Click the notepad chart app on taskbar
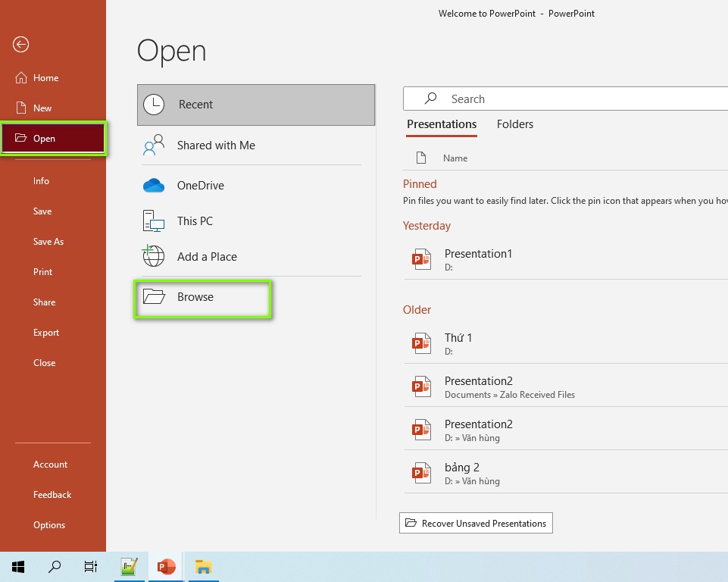 pyautogui.click(x=129, y=567)
